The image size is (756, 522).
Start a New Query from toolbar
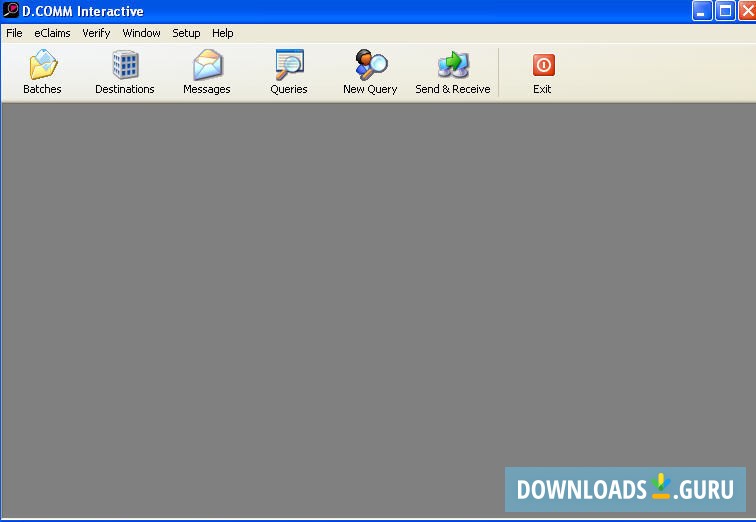[x=371, y=65]
